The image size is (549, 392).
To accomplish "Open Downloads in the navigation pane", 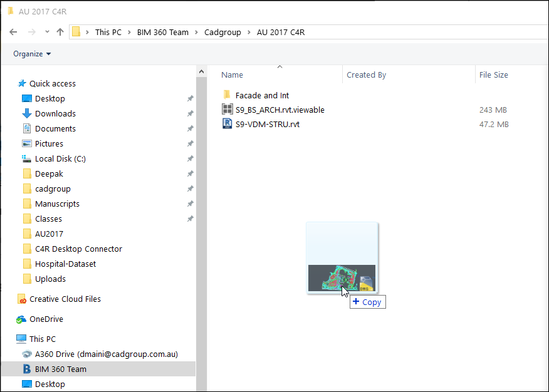I will [x=55, y=113].
